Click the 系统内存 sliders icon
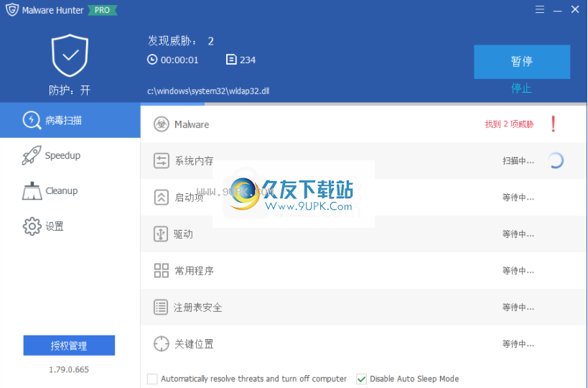 [x=162, y=161]
